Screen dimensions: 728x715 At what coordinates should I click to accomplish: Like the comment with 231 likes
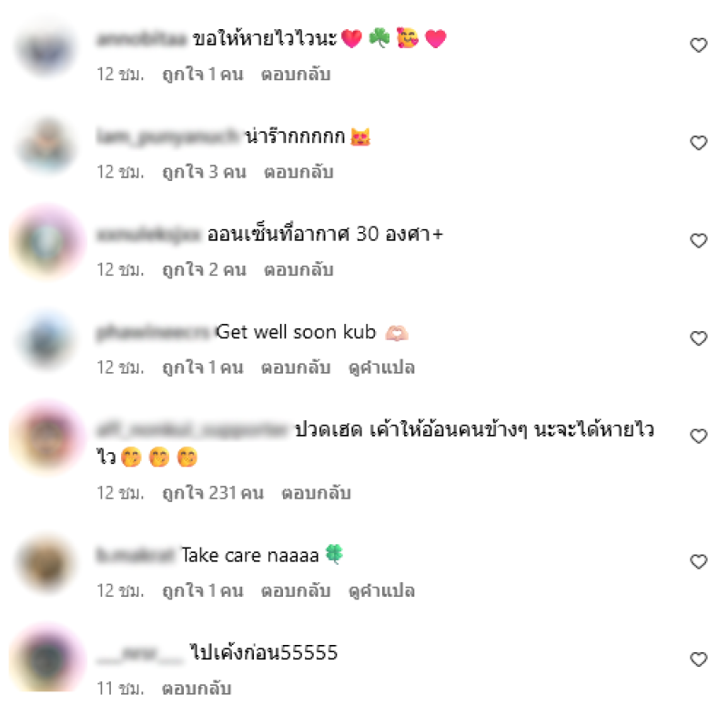(x=698, y=436)
